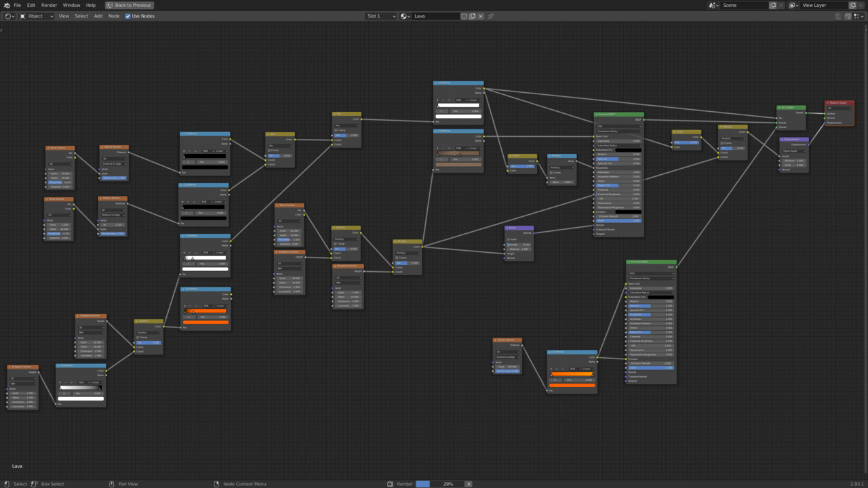Cancel the render with the X icon
This screenshot has width=868, height=488.
coord(469,484)
